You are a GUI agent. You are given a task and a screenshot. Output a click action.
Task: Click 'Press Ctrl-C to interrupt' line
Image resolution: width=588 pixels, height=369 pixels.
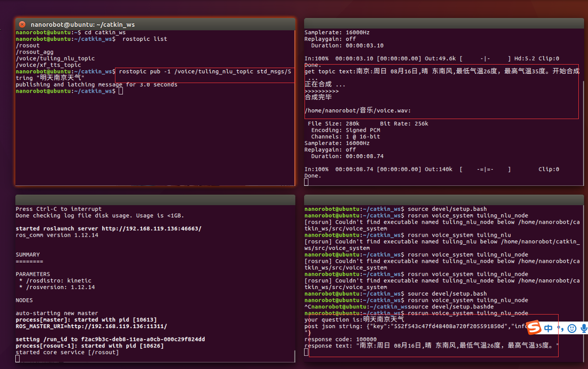[58, 209]
